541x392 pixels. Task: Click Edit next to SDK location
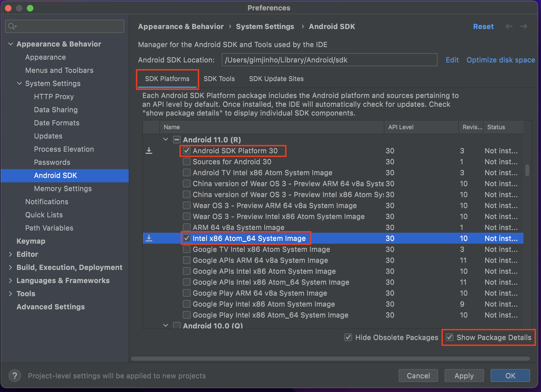[x=452, y=60]
